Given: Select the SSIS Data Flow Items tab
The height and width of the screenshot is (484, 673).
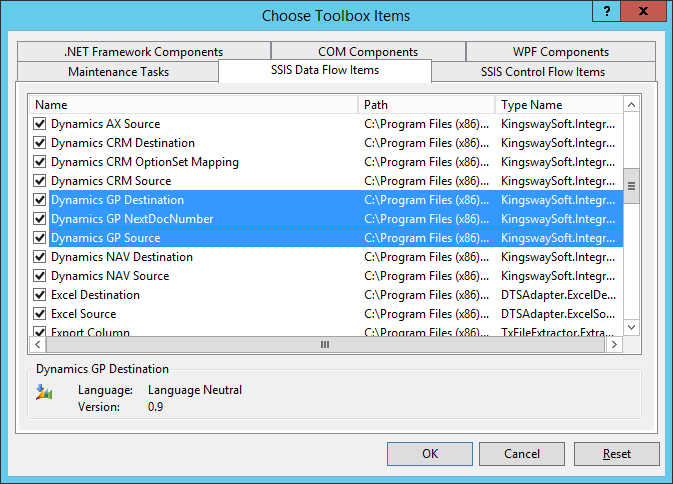Looking at the screenshot, I should coord(325,70).
